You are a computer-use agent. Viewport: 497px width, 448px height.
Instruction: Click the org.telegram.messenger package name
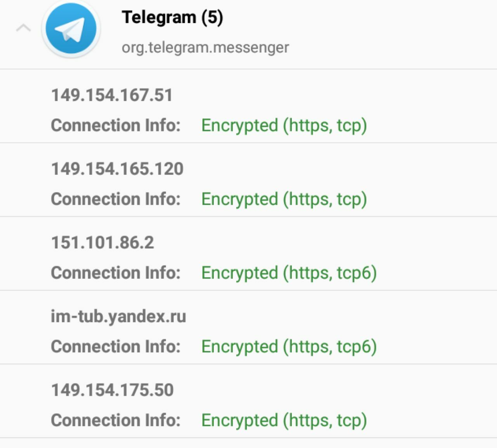205,47
